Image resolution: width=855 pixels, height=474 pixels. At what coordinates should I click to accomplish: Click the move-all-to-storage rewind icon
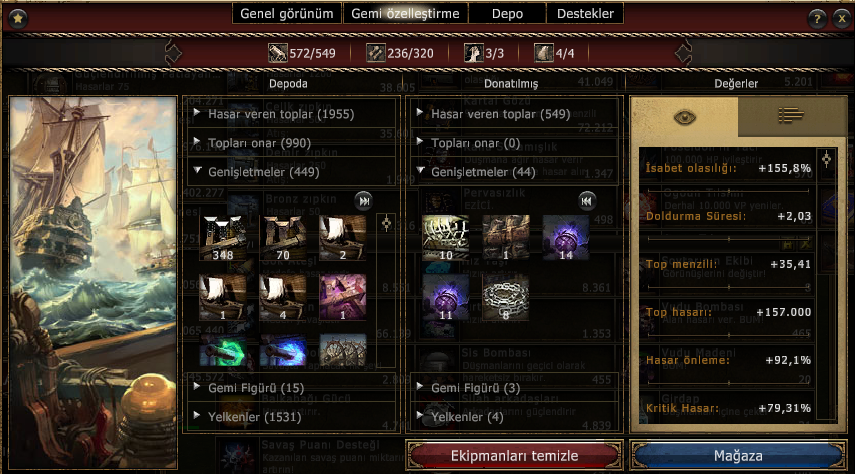(587, 201)
